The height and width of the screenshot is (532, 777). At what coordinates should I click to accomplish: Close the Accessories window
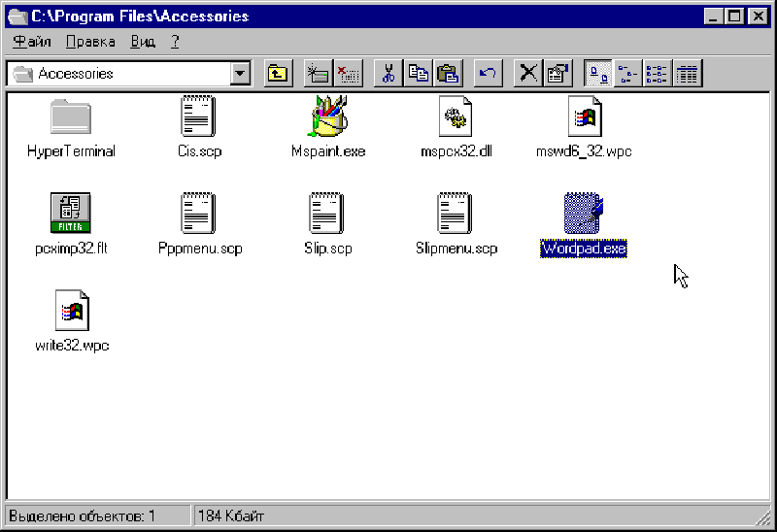(759, 17)
